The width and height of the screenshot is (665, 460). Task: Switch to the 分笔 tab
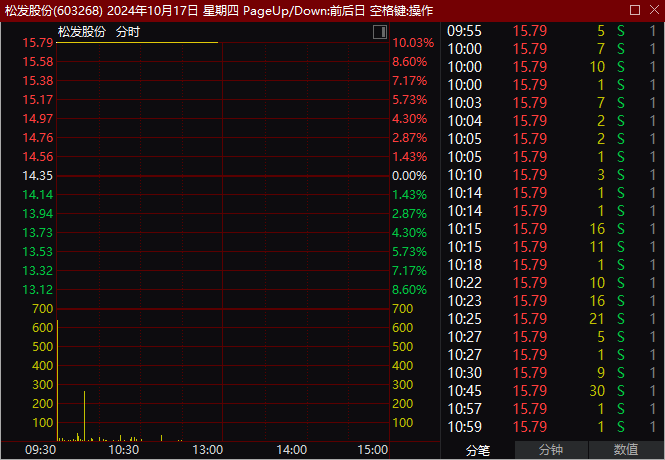click(478, 450)
